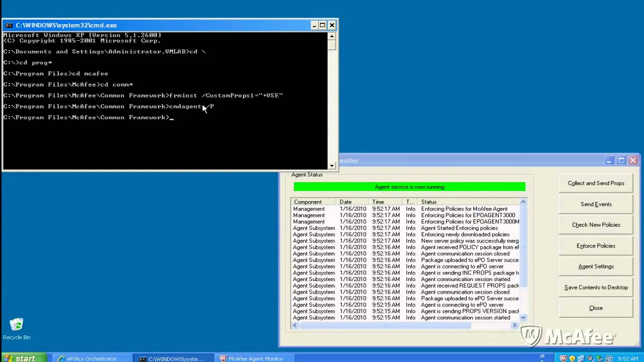Sort log by Time column header
The width and height of the screenshot is (644, 362).
pos(386,202)
